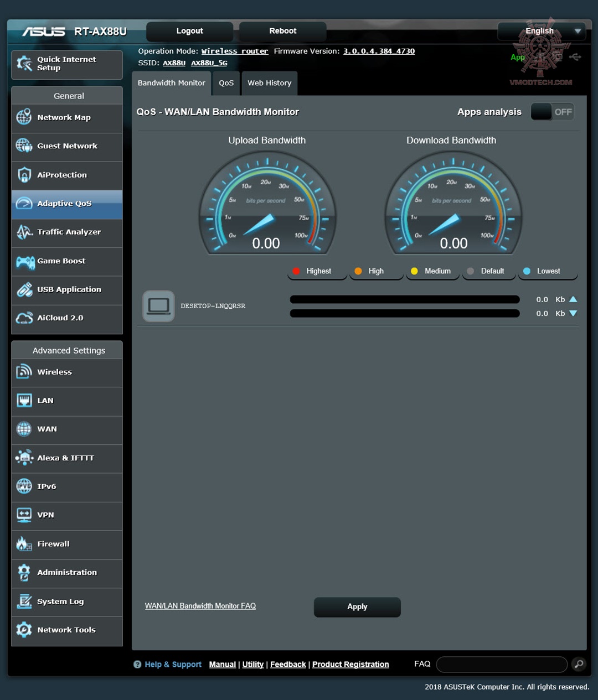Click the App status indicator in header
The height and width of the screenshot is (700, 598).
[518, 57]
